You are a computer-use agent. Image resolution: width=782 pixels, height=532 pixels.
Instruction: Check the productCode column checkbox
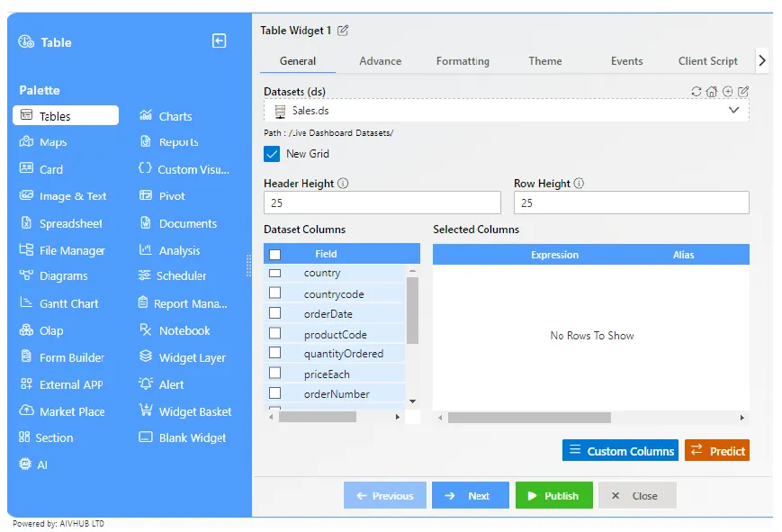274,333
